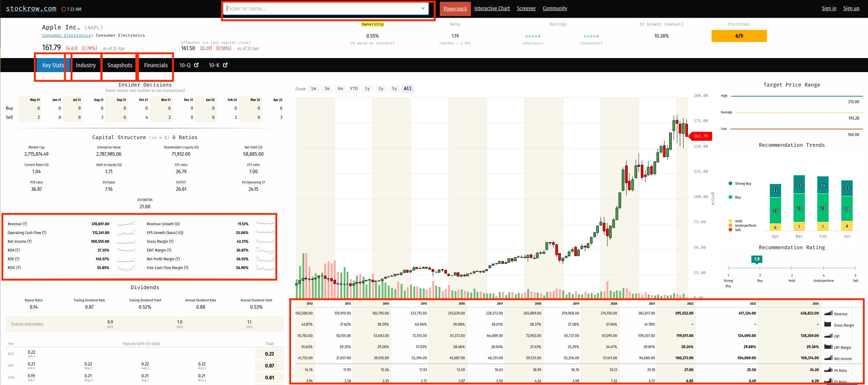Click the red recording indicator beside 7:23 AM

(x=64, y=8)
